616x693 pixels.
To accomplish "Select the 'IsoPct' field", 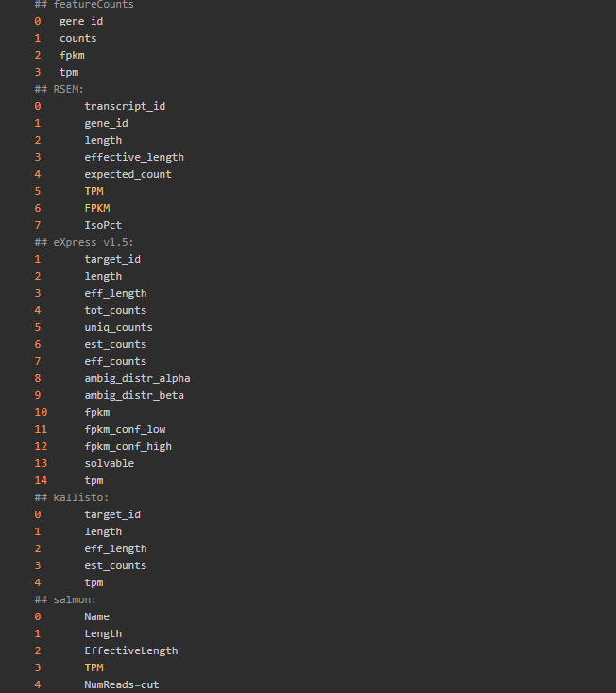I will click(x=103, y=225).
